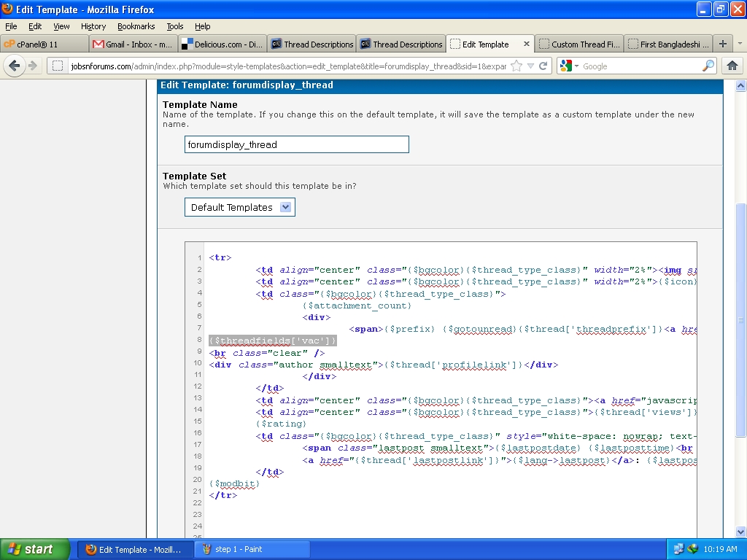
Task: Open the History menu
Action: tap(93, 26)
